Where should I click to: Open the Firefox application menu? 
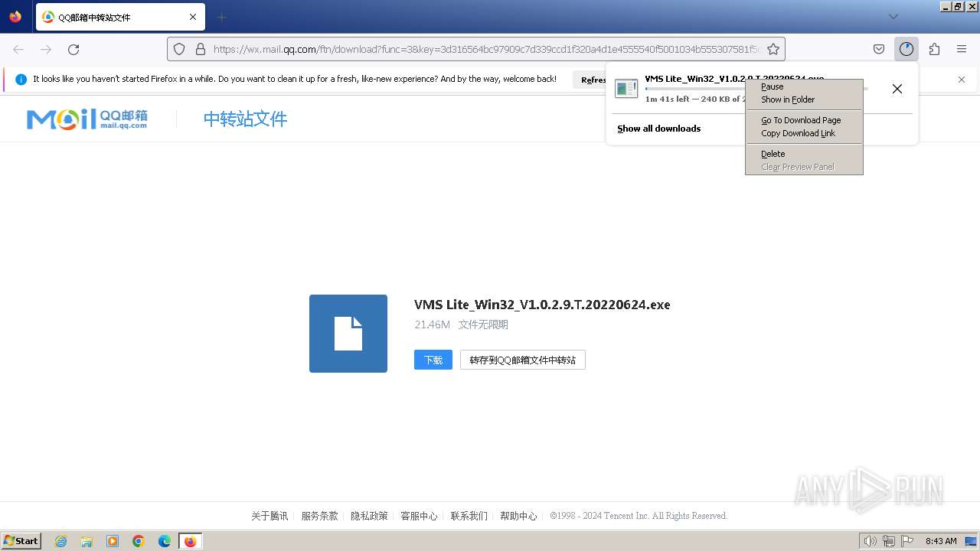tap(962, 49)
